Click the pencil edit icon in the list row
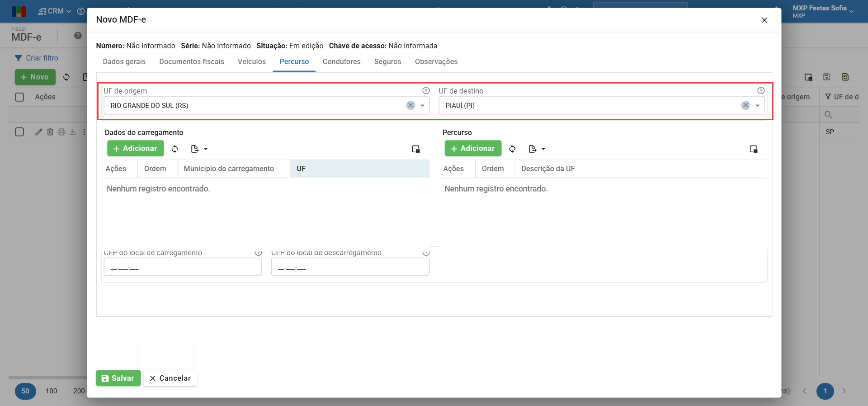This screenshot has width=868, height=406. (x=39, y=132)
